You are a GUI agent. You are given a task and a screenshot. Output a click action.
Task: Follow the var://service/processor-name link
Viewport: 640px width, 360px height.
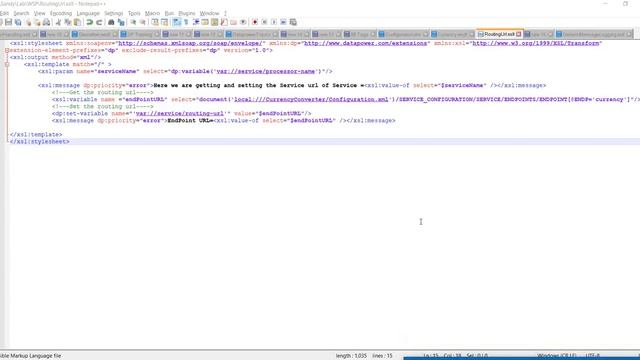266,71
